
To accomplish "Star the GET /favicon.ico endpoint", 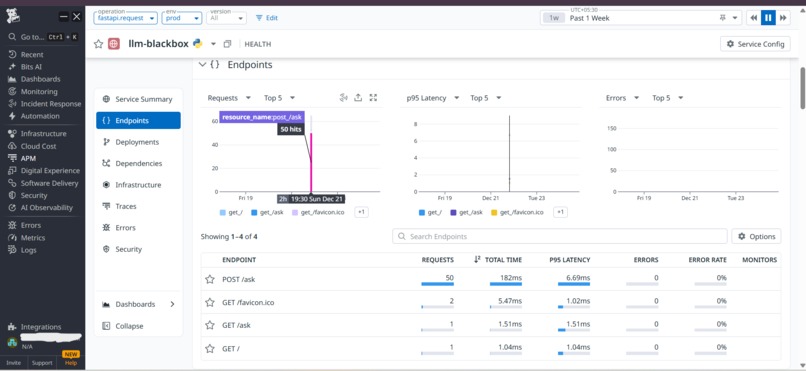I will (210, 303).
